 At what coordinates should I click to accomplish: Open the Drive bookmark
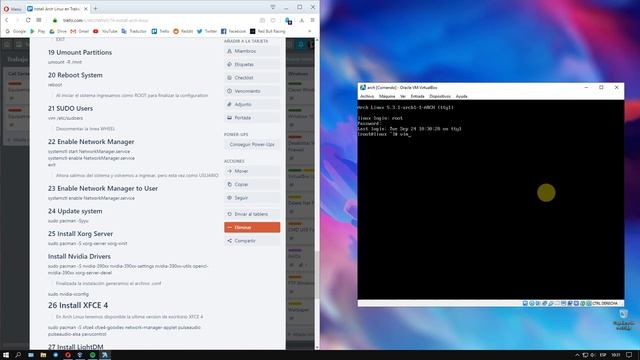pyautogui.click(x=58, y=31)
